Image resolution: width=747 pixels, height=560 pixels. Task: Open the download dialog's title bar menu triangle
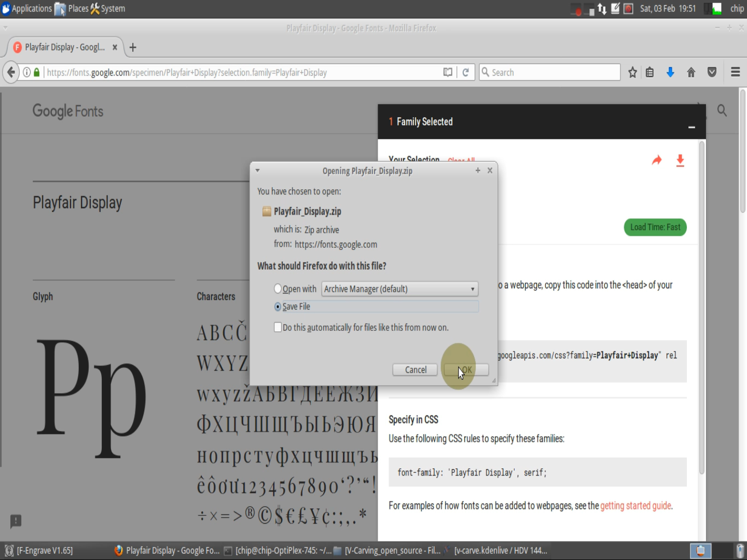257,171
